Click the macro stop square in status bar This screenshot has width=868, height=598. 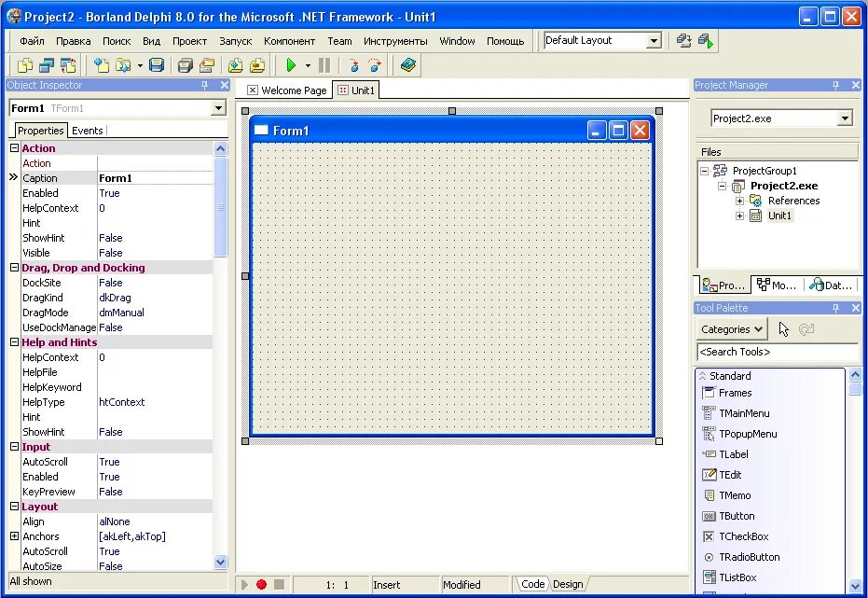[x=280, y=584]
